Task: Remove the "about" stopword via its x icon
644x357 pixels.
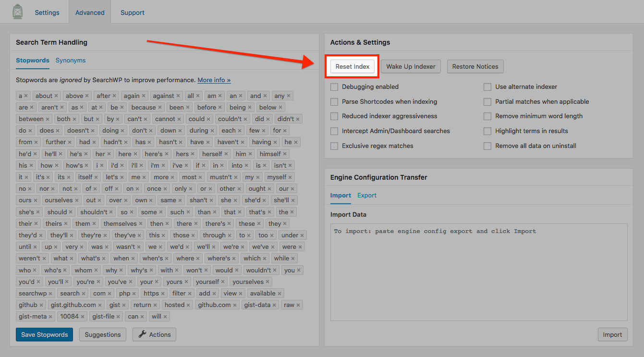Action: coord(55,96)
